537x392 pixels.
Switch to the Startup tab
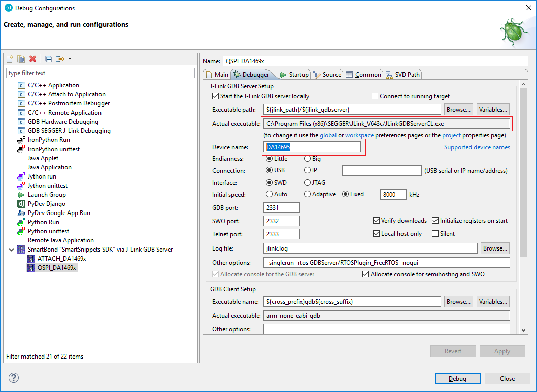(294, 75)
